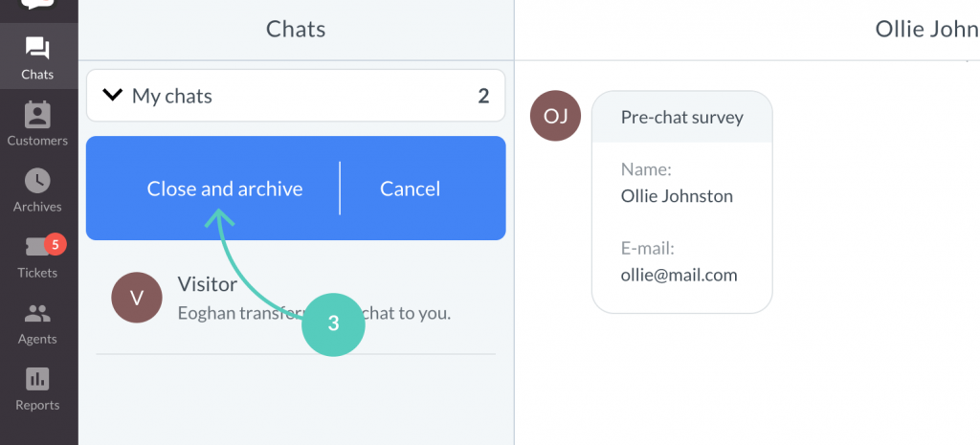
Task: Click the red 5 badge on Tickets
Action: [55, 244]
